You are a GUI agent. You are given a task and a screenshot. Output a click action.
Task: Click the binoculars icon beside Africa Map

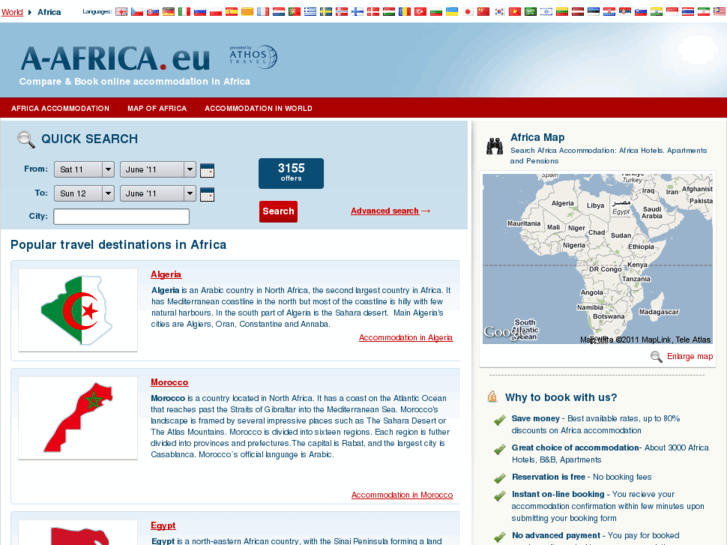point(495,146)
